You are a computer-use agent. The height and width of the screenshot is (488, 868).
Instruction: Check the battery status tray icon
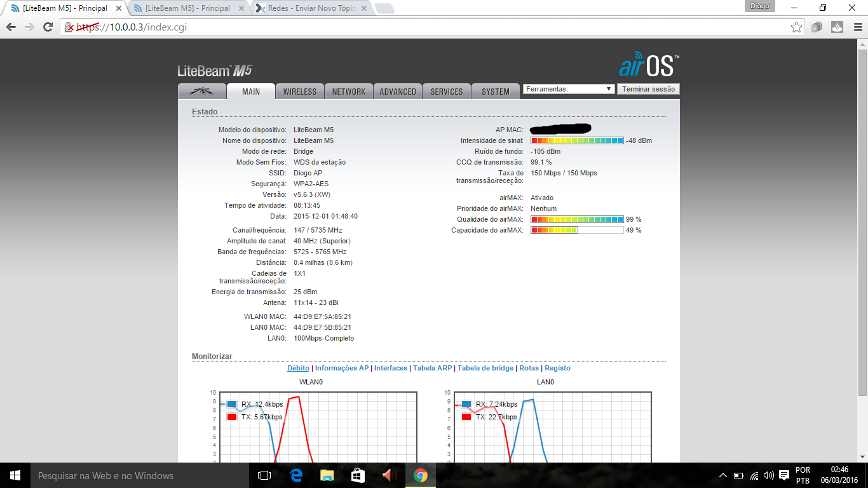coord(738,475)
